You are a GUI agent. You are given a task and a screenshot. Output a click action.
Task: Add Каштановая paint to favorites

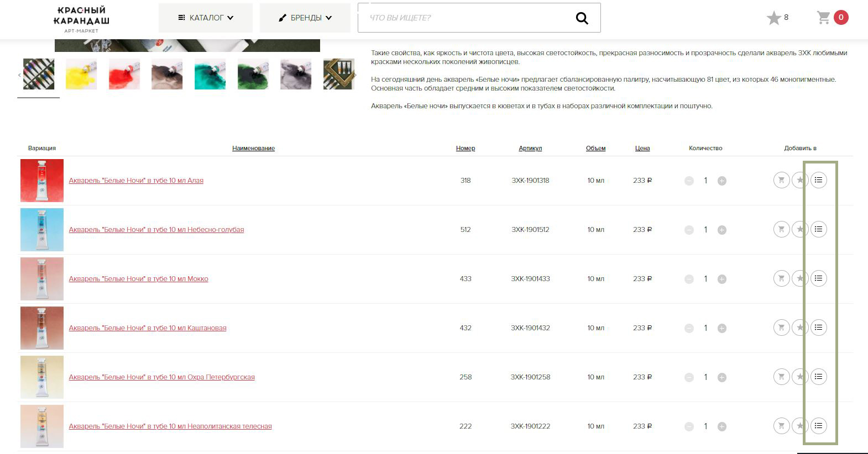[x=799, y=328]
